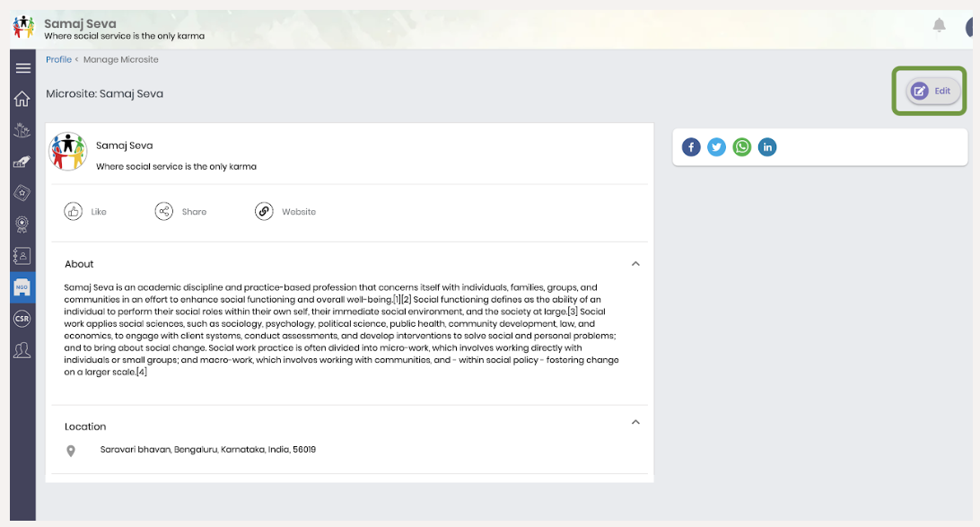Open the hamburger menu in sidebar
Image resolution: width=980 pixels, height=527 pixels.
(x=22, y=68)
